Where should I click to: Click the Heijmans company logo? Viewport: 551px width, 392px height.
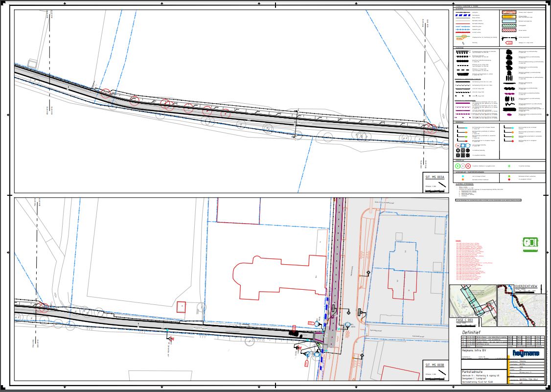tap(526, 352)
